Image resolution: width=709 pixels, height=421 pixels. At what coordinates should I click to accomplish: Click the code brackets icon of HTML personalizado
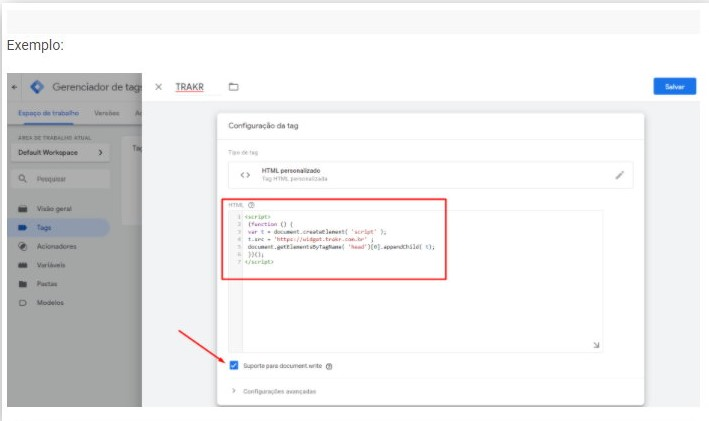click(245, 175)
